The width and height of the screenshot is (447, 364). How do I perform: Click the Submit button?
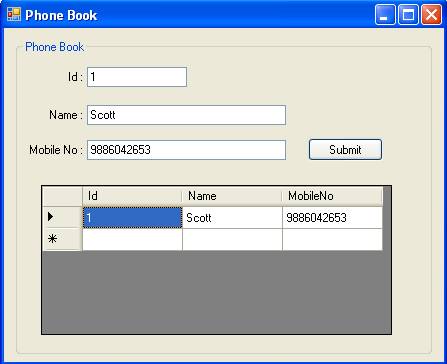(x=345, y=150)
